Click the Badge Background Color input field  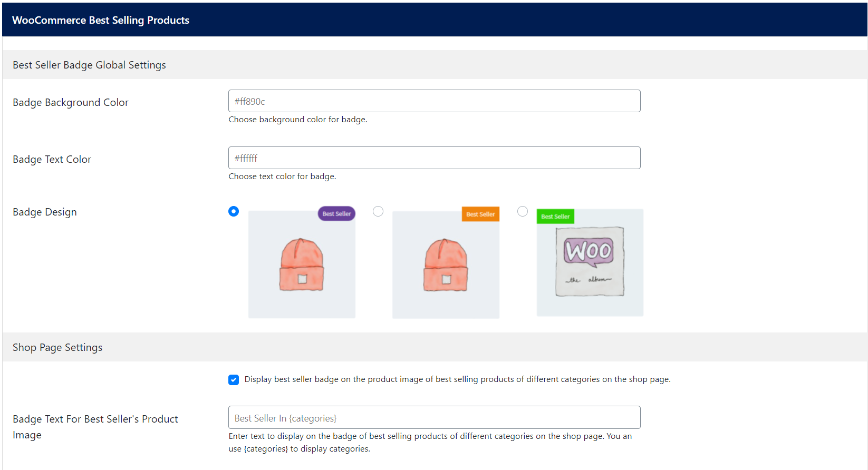[x=435, y=101]
